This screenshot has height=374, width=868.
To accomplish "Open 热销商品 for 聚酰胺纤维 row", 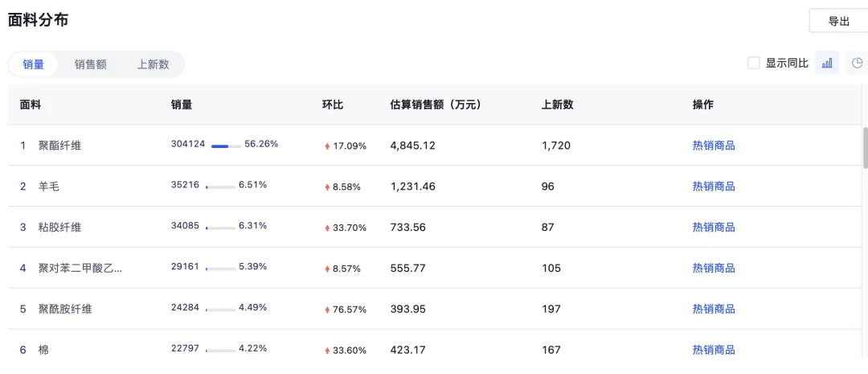I will [714, 309].
